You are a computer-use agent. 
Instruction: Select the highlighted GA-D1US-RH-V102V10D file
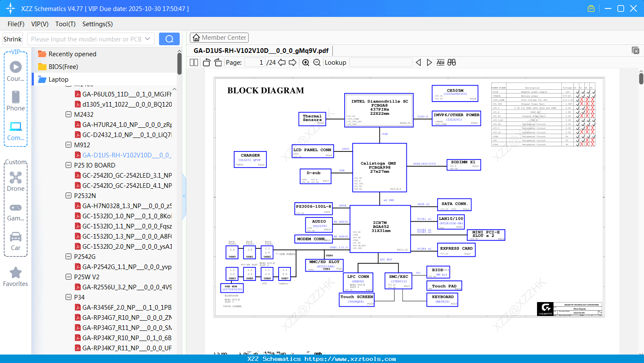(123, 155)
